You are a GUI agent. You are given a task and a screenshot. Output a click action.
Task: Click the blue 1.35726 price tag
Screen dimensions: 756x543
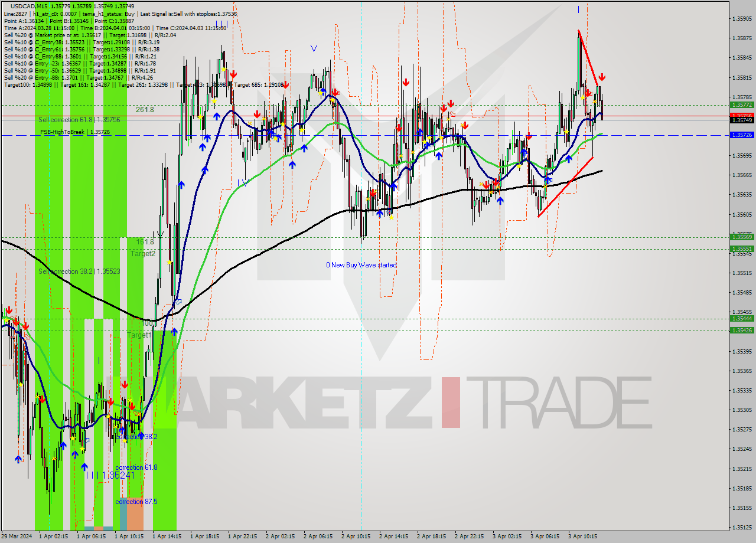coord(742,135)
